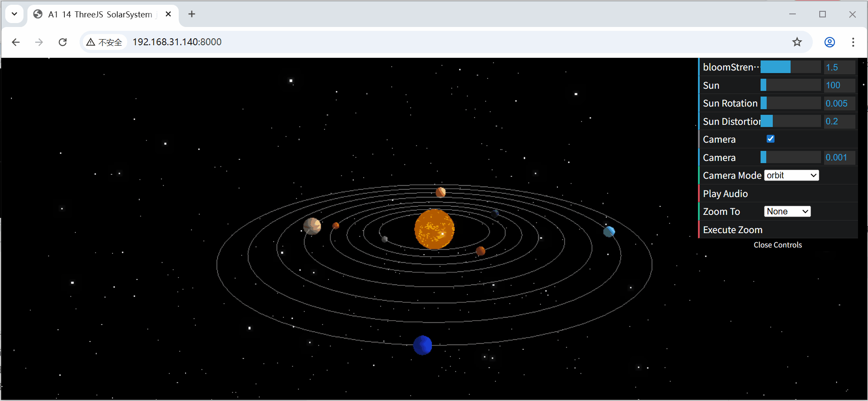The width and height of the screenshot is (868, 401).
Task: Click Close Controls
Action: pos(778,245)
